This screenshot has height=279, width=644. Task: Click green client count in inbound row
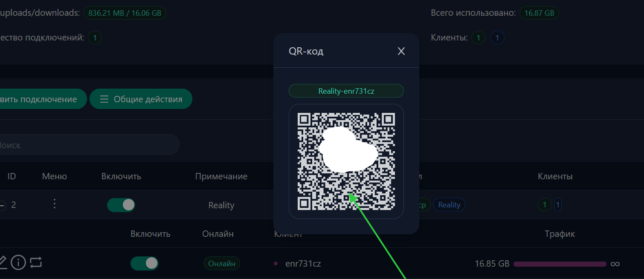[544, 205]
